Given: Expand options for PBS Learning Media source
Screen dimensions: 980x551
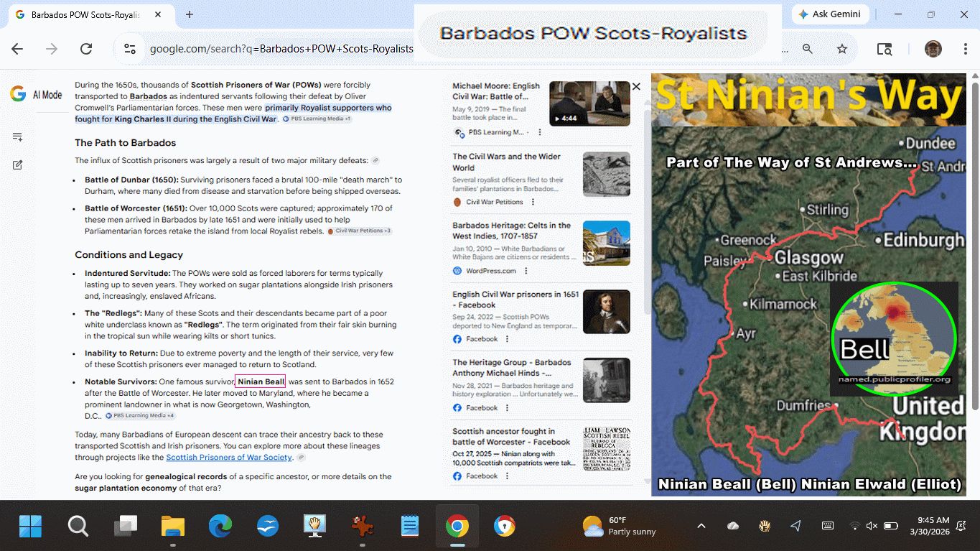Looking at the screenshot, I should (540, 132).
